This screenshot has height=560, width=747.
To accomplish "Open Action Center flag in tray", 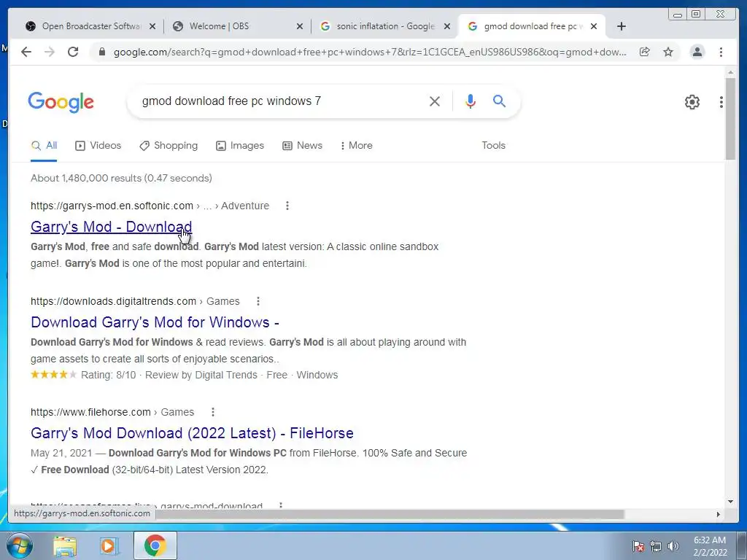I will click(638, 546).
